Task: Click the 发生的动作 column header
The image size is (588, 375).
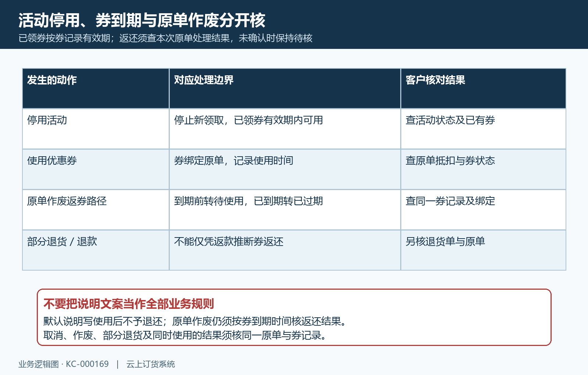Action: coord(96,88)
